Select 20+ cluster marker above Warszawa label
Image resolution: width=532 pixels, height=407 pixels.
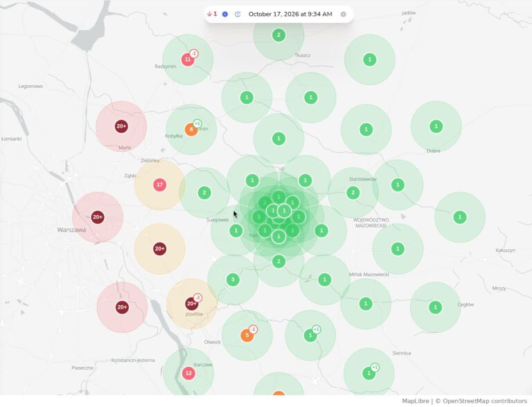[98, 217]
